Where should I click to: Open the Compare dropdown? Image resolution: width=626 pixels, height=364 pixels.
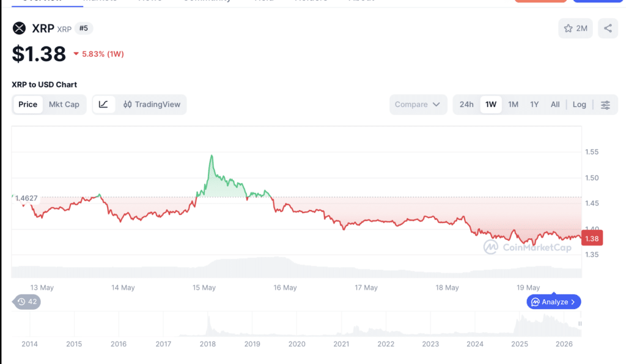pos(418,104)
